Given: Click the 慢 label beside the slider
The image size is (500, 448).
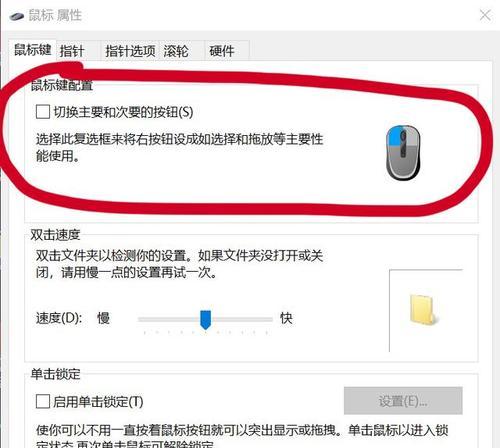Looking at the screenshot, I should click(103, 318).
